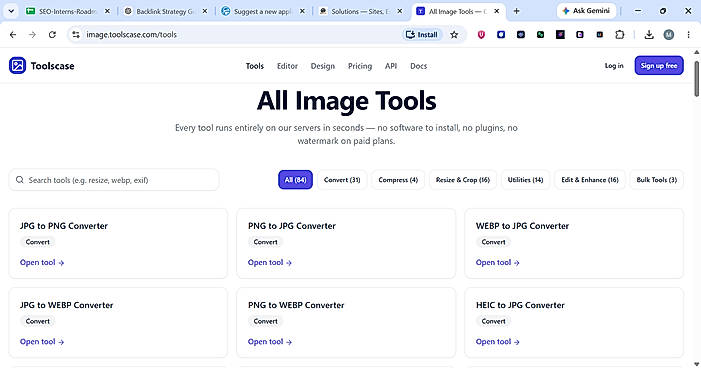The height and width of the screenshot is (368, 701).
Task: Open the Docs nav menu item
Action: point(418,66)
